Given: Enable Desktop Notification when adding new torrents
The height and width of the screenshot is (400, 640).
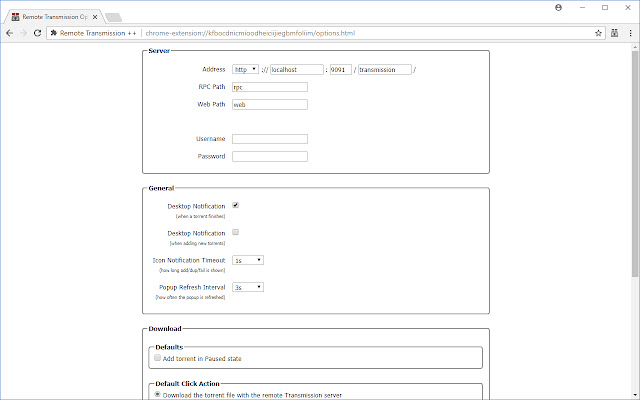Looking at the screenshot, I should 236,232.
